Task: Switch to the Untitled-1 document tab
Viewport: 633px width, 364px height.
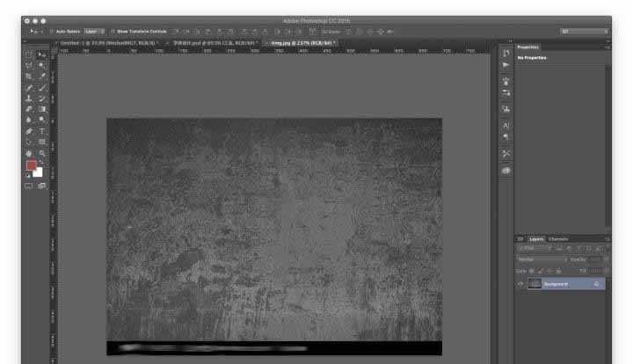Action: [107, 42]
